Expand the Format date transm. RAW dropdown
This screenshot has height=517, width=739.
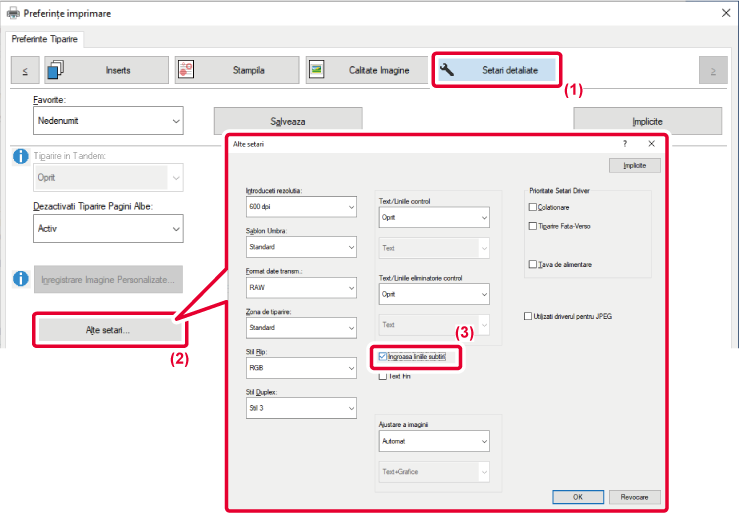coord(302,286)
